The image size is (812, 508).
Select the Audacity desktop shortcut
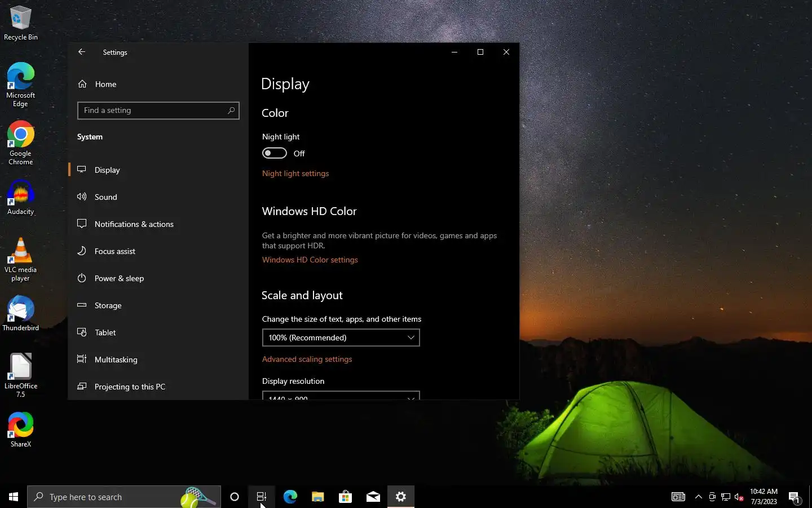pos(21,197)
